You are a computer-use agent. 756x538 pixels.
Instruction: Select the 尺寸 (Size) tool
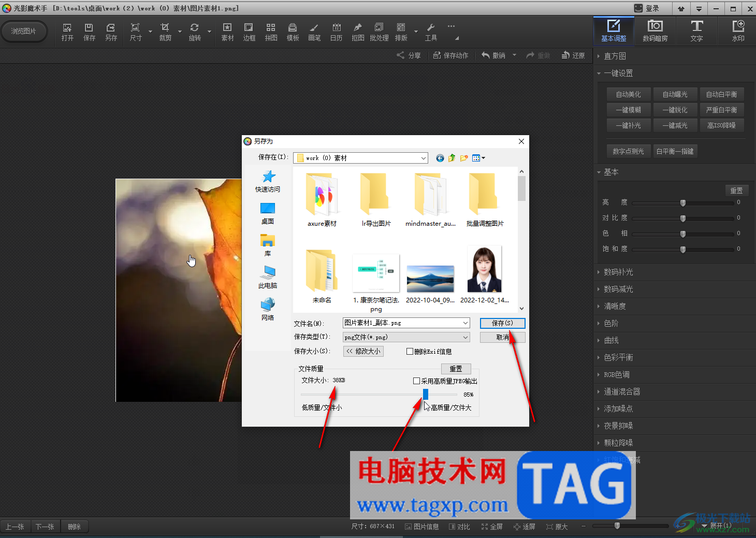coord(136,32)
